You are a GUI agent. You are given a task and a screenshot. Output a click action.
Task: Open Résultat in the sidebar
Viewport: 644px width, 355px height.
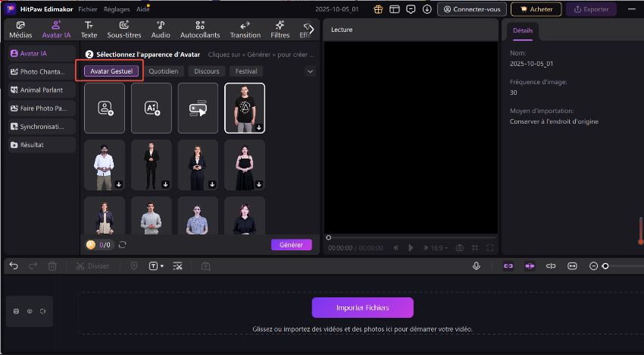click(42, 145)
